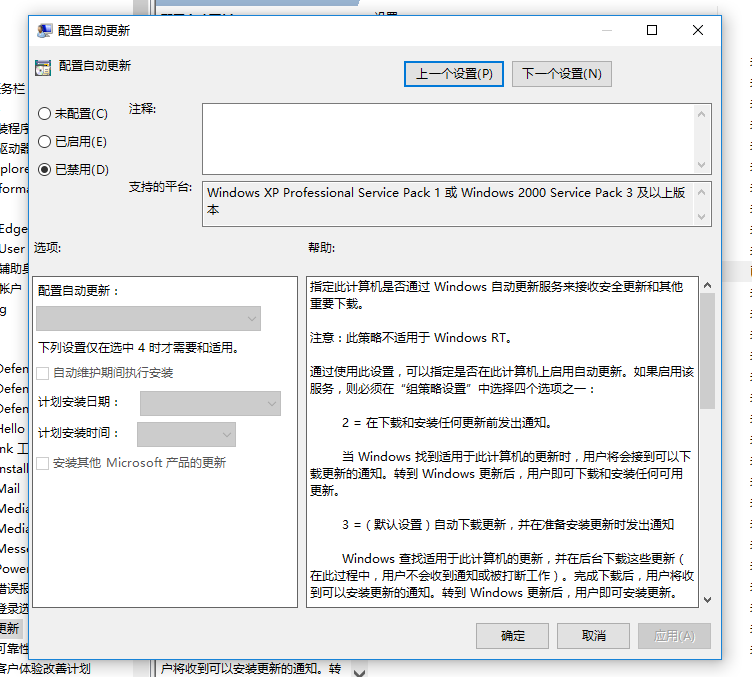Toggle 自动维护期间执行安装 checkbox
Viewport: 752px width, 677px height.
pyautogui.click(x=43, y=373)
